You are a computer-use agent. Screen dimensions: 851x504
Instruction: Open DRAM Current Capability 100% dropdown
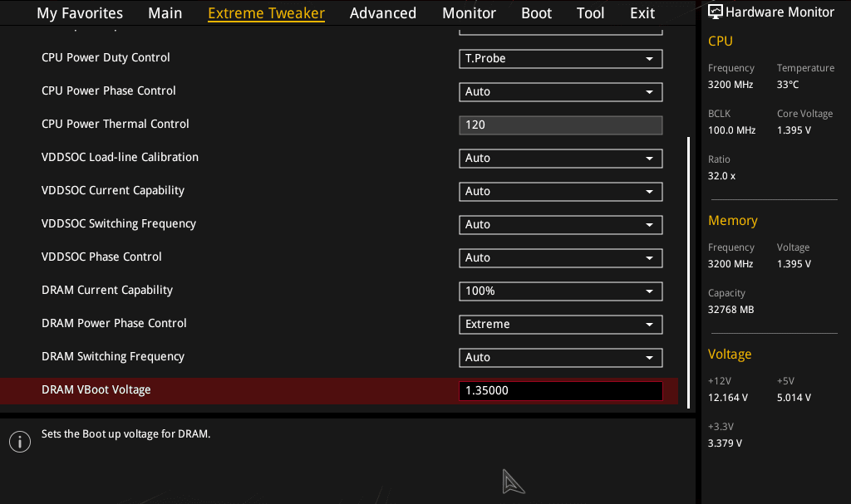(x=560, y=291)
